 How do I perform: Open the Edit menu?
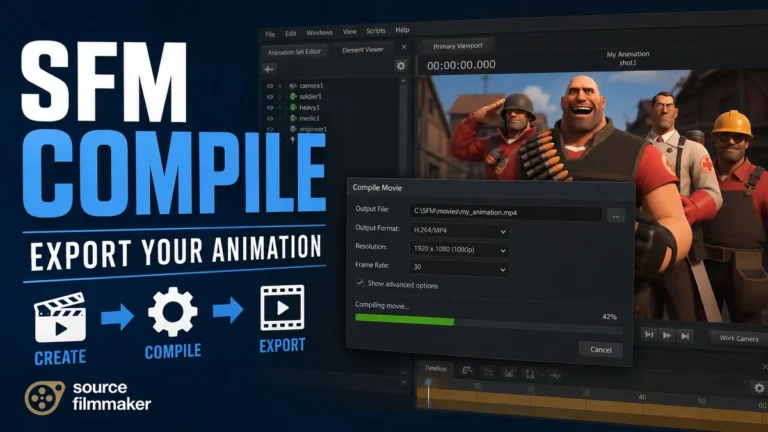290,33
